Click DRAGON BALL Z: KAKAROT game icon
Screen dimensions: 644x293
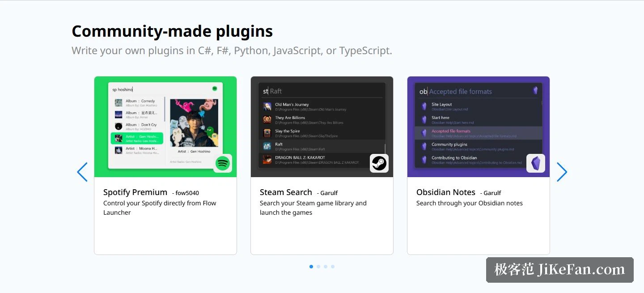point(267,159)
